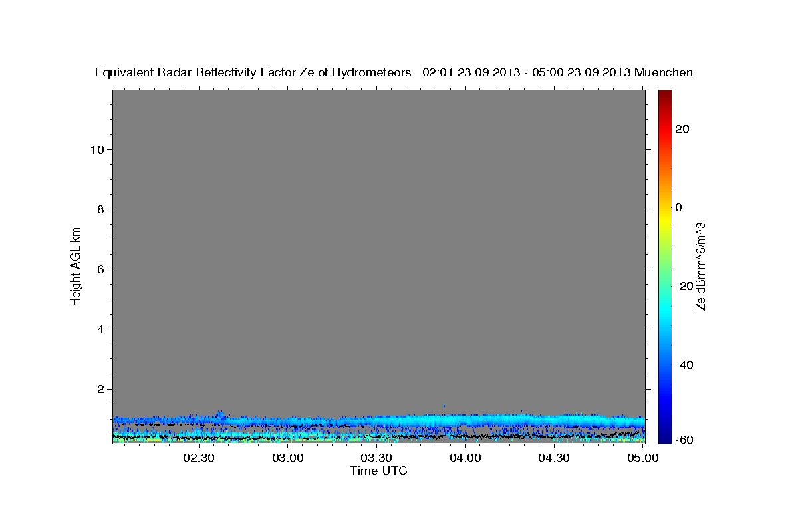Image resolution: width=798 pixels, height=532 pixels.
Task: Click the colorbar label '-20'
Action: (683, 286)
